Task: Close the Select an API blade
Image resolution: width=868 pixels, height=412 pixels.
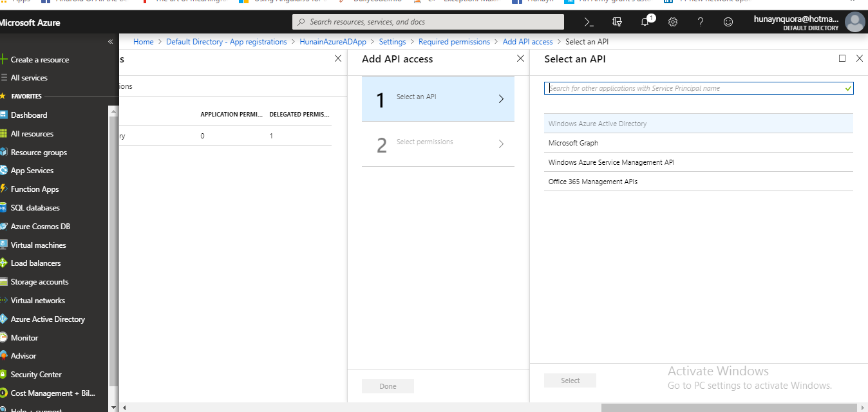Action: [859, 59]
